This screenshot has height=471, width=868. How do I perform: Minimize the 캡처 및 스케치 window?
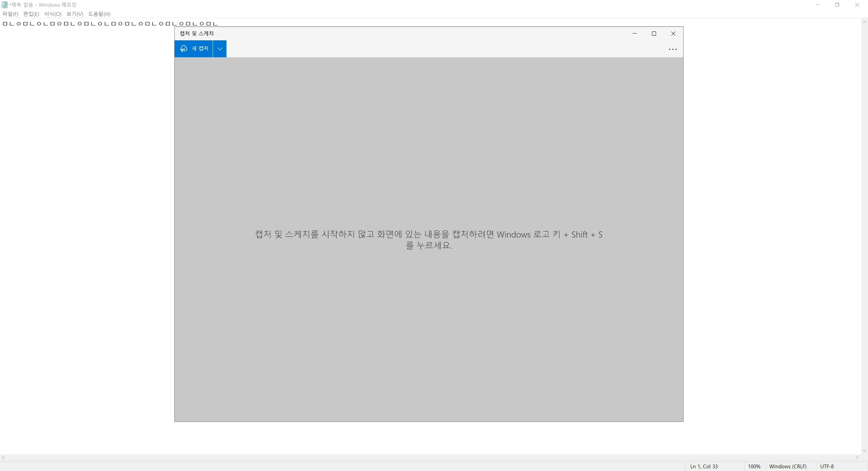click(635, 34)
